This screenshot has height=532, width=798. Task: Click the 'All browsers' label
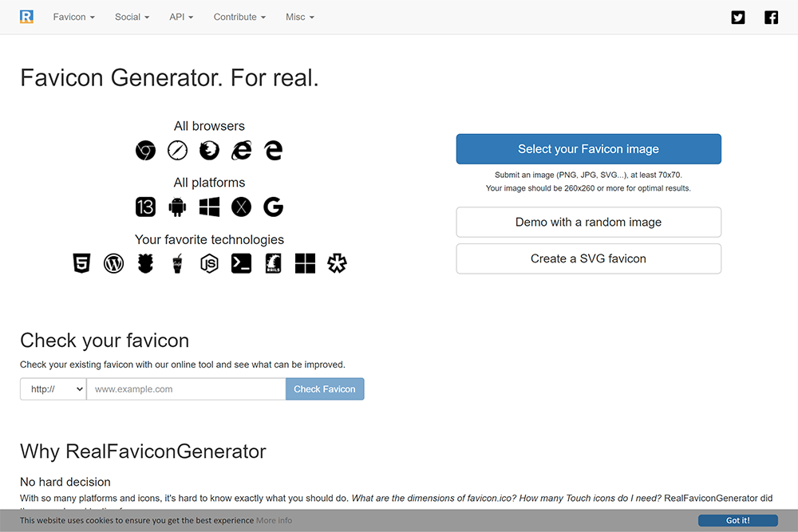(209, 126)
